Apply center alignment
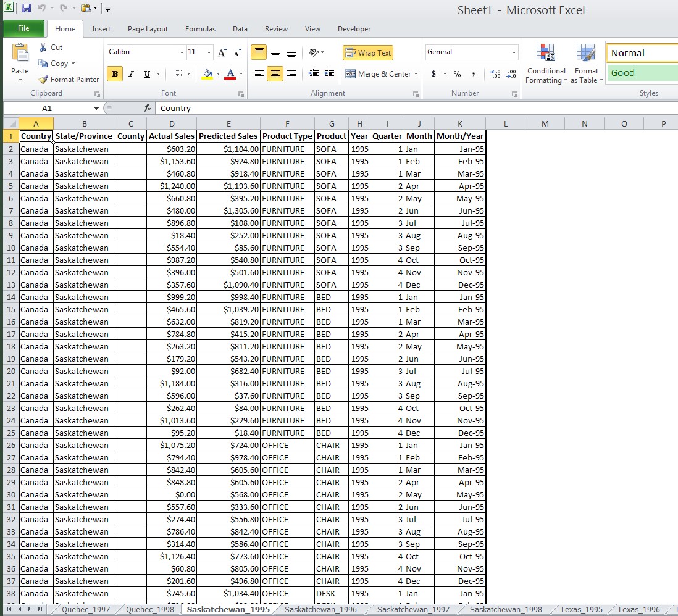 click(x=275, y=73)
